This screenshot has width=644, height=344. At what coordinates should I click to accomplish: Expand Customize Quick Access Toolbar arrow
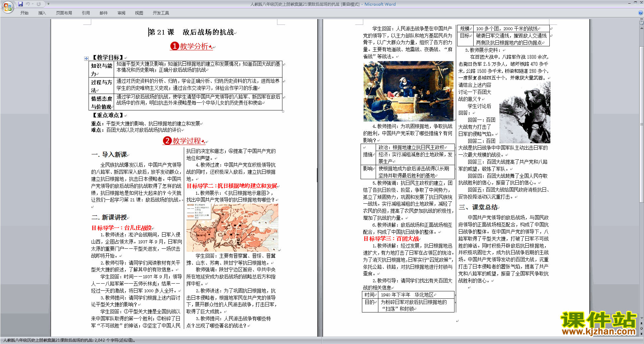pos(48,4)
